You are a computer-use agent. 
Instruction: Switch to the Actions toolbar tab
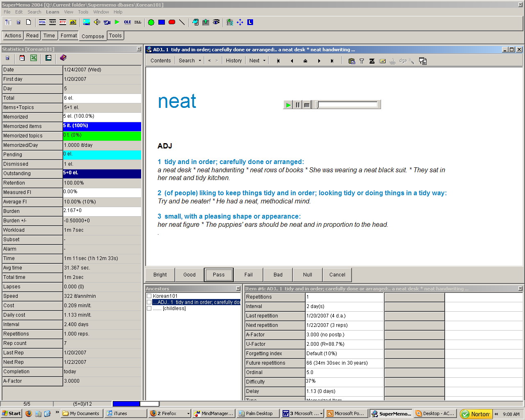pyautogui.click(x=13, y=36)
